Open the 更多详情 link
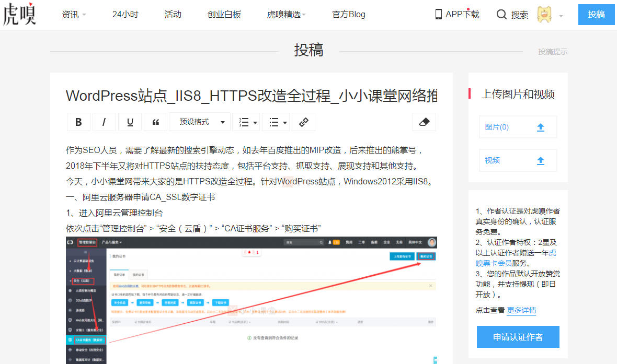Screen dimensions: 617x364 click(521, 311)
